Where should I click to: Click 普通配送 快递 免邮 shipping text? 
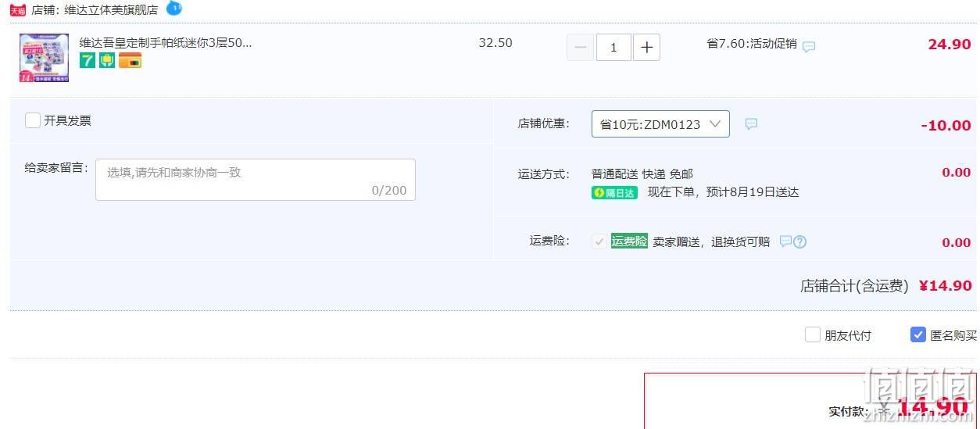642,173
